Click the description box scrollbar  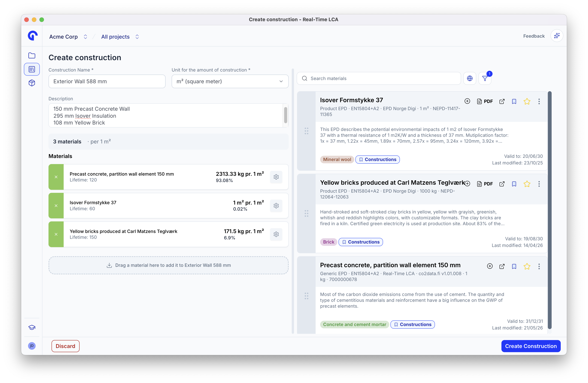(x=286, y=115)
